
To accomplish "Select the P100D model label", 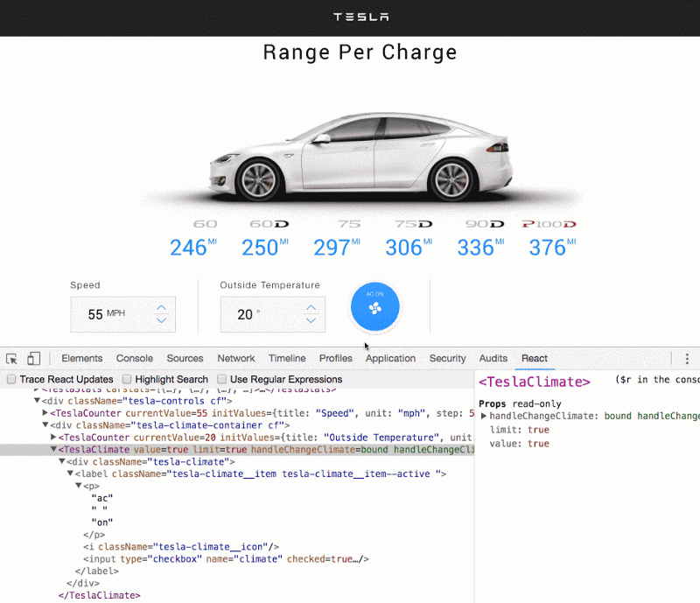I will (x=548, y=224).
